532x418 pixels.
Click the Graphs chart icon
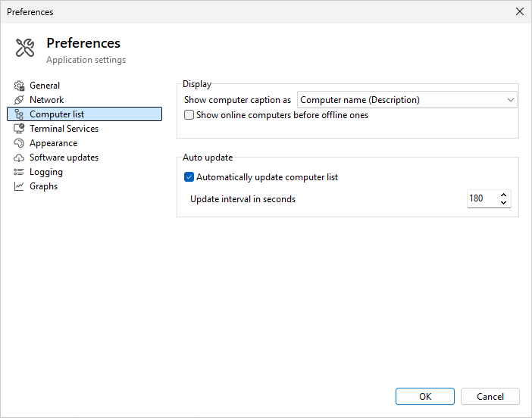(x=20, y=186)
